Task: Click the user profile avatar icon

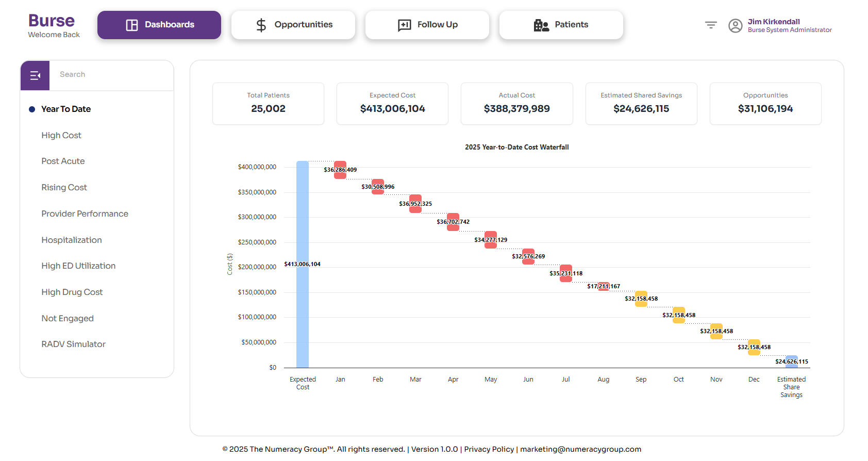Action: 735,26
